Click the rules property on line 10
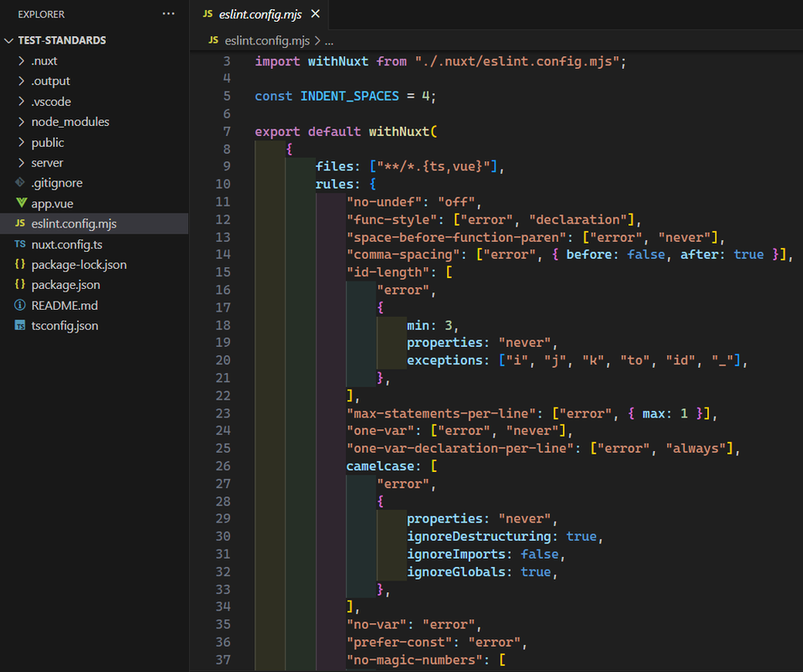 334,185
